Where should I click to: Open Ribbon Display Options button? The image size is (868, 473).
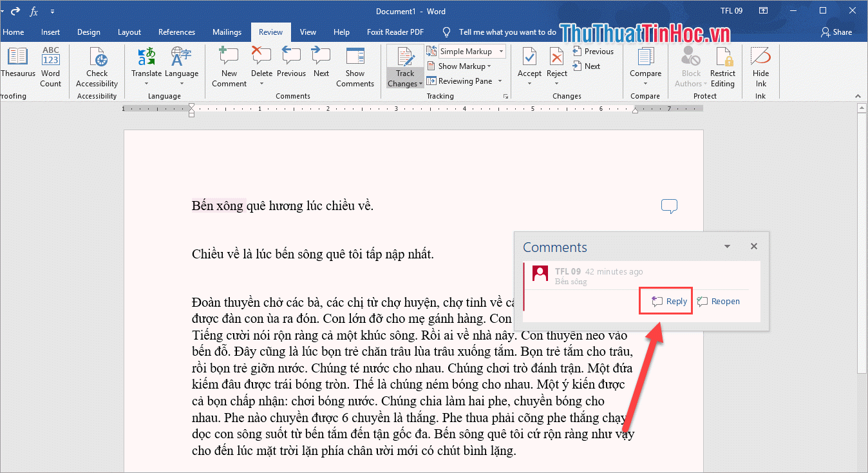click(763, 11)
